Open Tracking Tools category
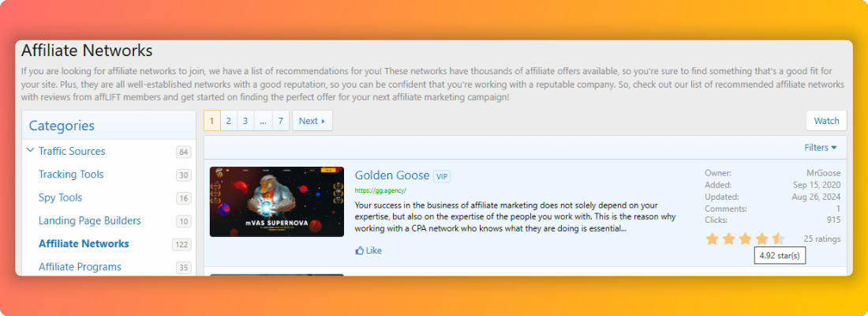This screenshot has width=868, height=316. [71, 175]
